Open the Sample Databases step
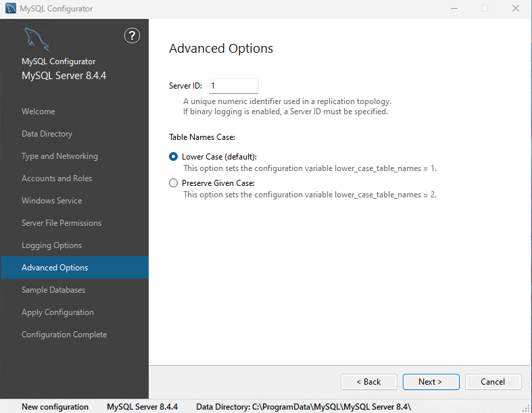Screen dimensions: 532x413 (x=53, y=290)
